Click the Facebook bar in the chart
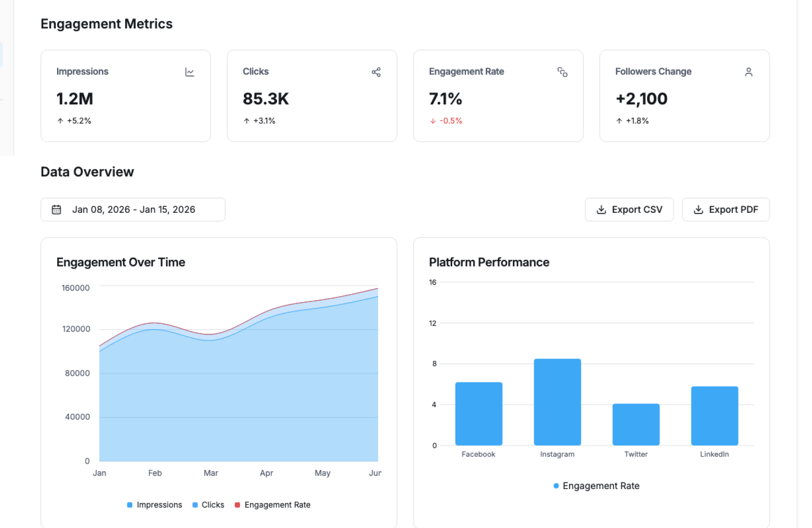Screen dimensions: 812x528 (478, 413)
